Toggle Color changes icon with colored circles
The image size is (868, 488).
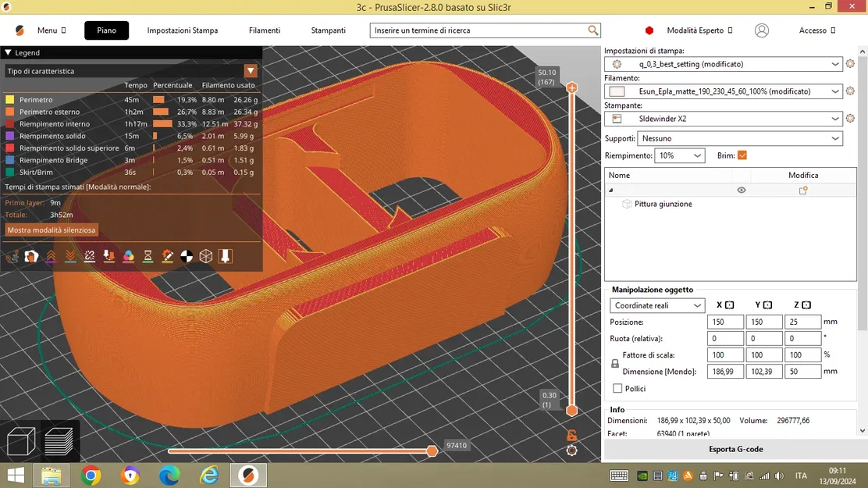(129, 256)
